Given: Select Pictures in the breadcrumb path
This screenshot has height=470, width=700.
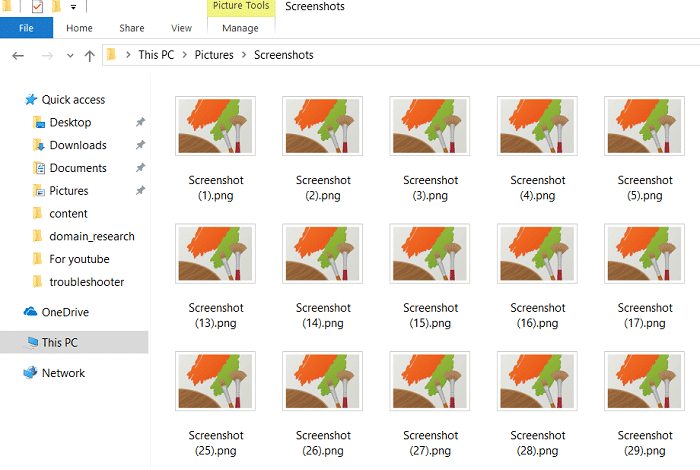Looking at the screenshot, I should pos(214,54).
